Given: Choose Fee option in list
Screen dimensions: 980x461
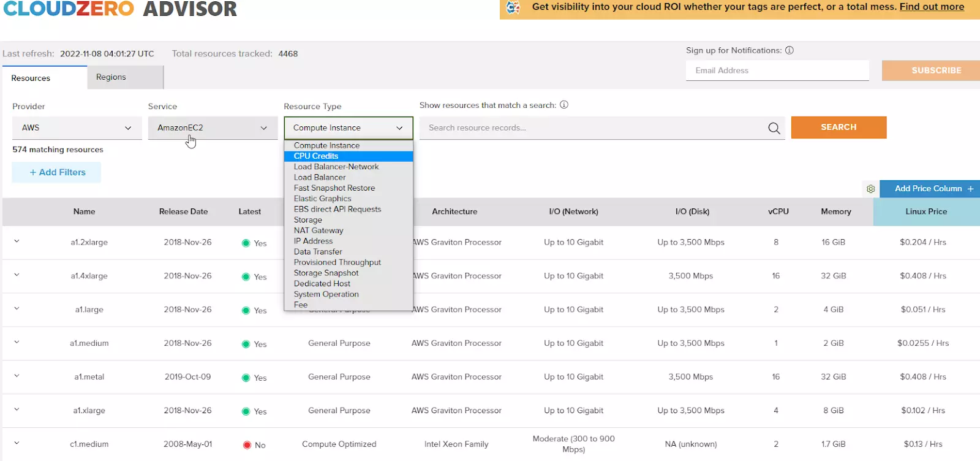Looking at the screenshot, I should (349, 305).
